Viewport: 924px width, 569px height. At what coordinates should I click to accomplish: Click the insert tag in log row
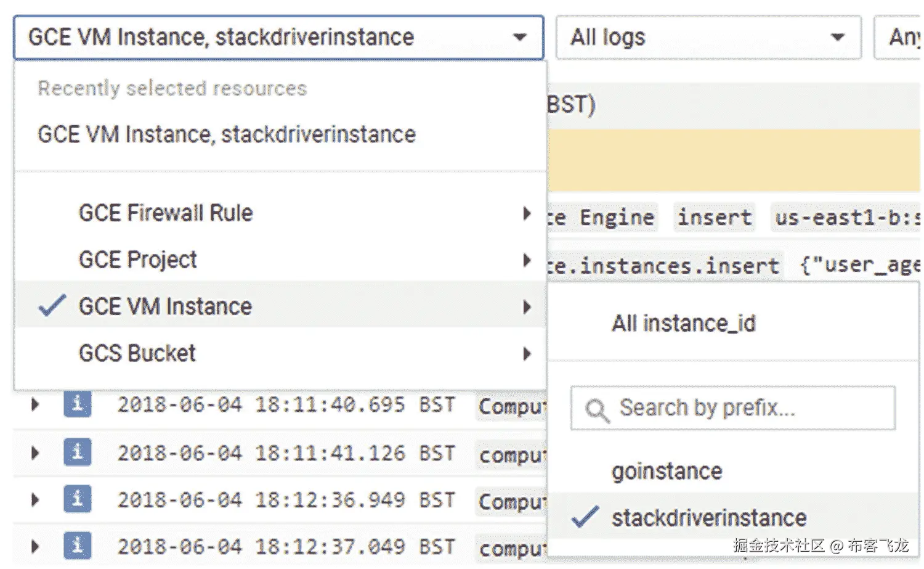tap(714, 218)
